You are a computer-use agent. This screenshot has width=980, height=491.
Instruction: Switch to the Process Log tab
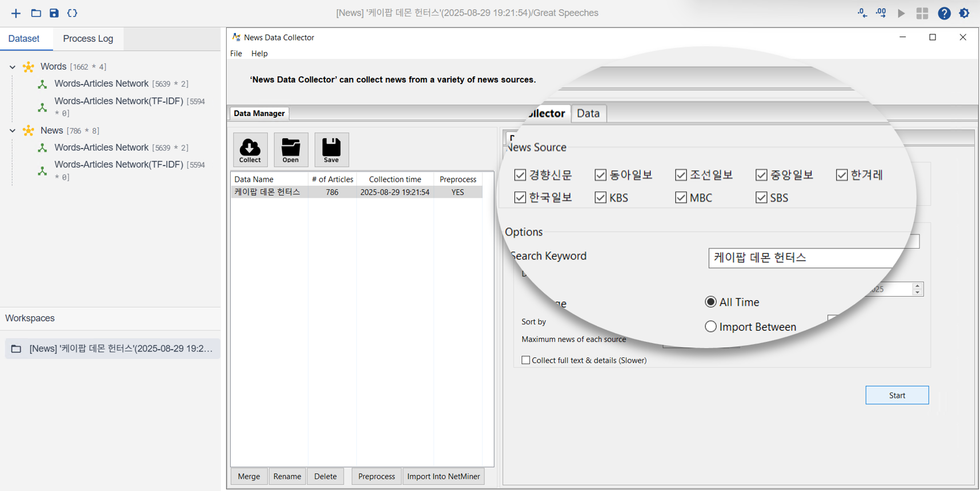[x=88, y=39]
